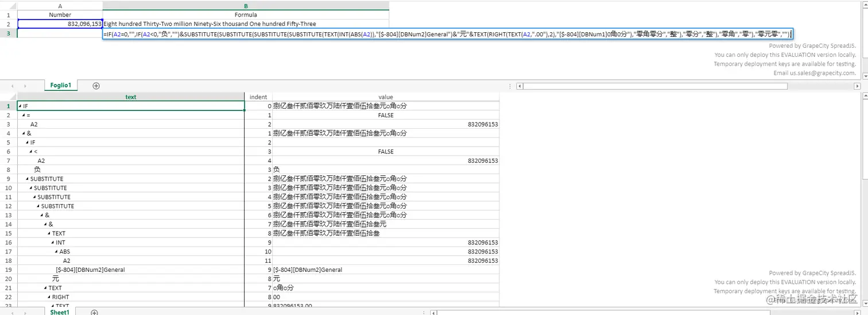Image resolution: width=868 pixels, height=315 pixels.
Task: Select the FALSE value in row 2
Action: coord(386,116)
